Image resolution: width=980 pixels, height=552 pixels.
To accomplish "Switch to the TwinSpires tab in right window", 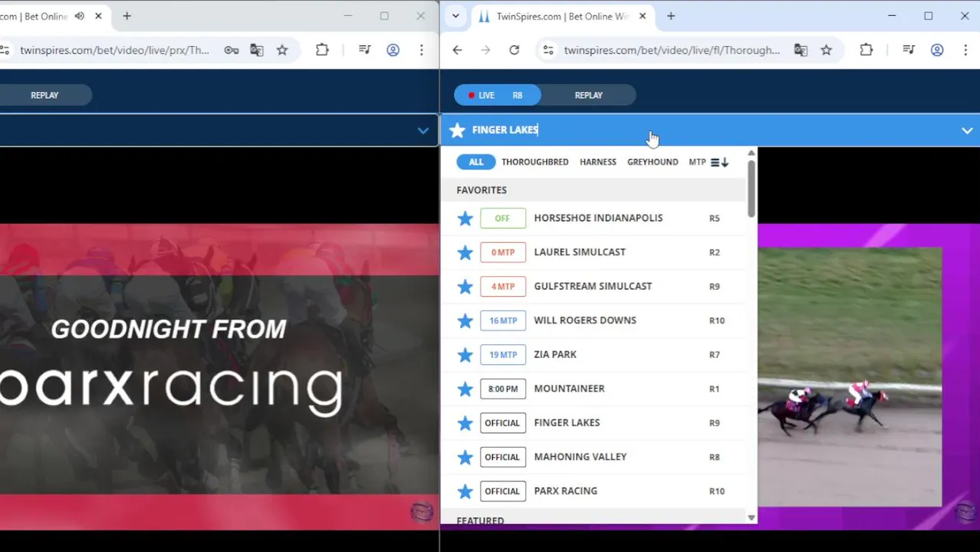I will [561, 16].
